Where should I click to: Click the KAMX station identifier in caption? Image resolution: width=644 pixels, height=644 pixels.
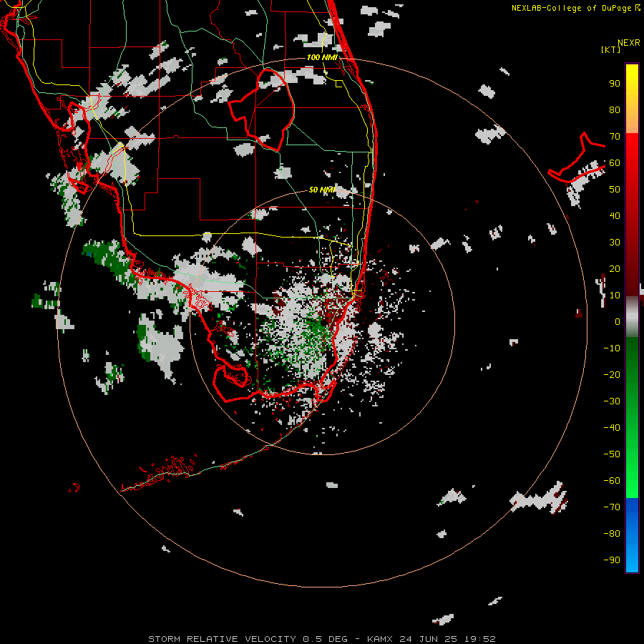[x=381, y=639]
